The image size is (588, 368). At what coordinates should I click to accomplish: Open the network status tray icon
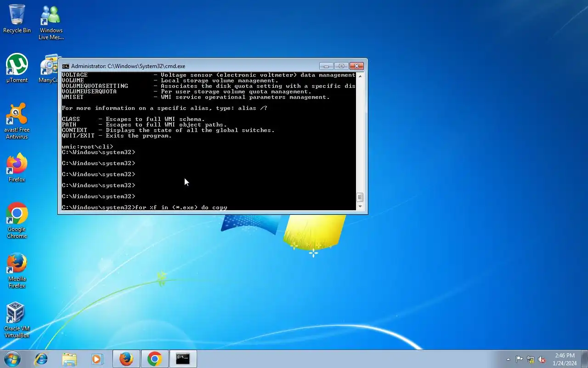(x=531, y=359)
